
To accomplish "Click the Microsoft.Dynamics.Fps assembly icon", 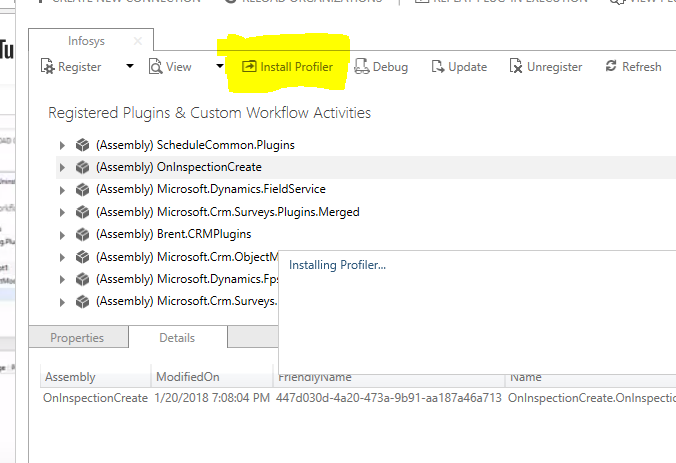I will pos(82,279).
